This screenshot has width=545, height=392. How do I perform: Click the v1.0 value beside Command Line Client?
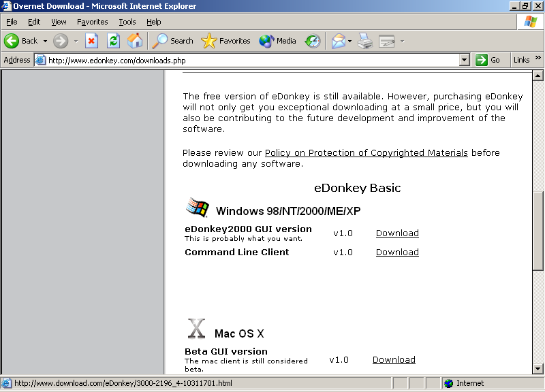343,252
